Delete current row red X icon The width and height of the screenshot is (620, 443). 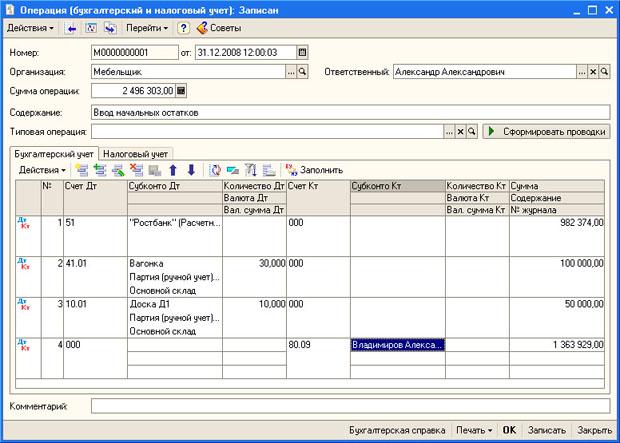point(136,170)
